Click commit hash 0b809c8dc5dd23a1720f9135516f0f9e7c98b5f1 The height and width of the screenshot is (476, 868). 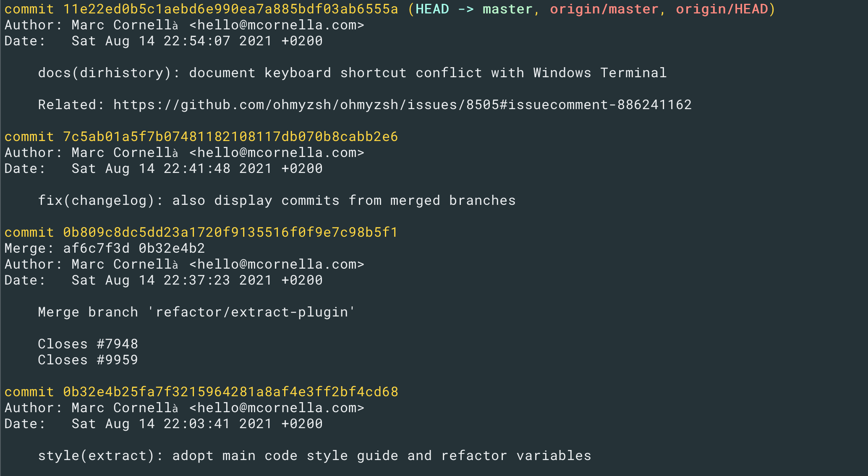click(x=230, y=232)
